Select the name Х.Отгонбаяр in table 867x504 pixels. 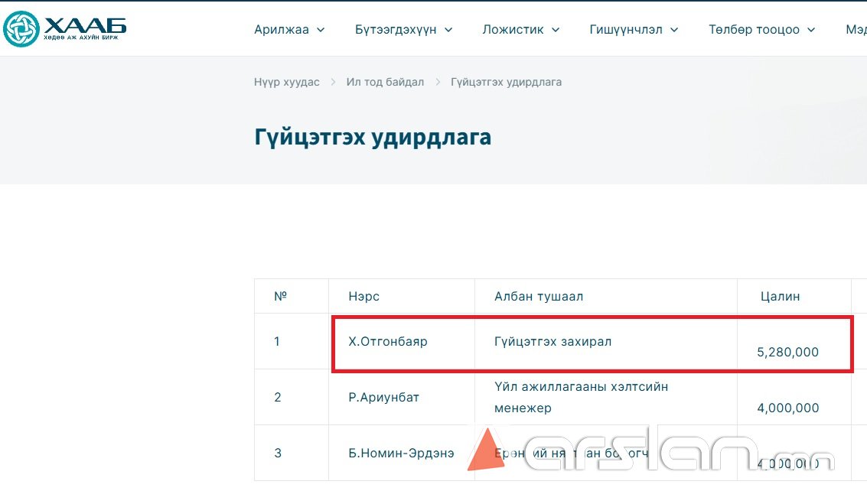pyautogui.click(x=388, y=341)
